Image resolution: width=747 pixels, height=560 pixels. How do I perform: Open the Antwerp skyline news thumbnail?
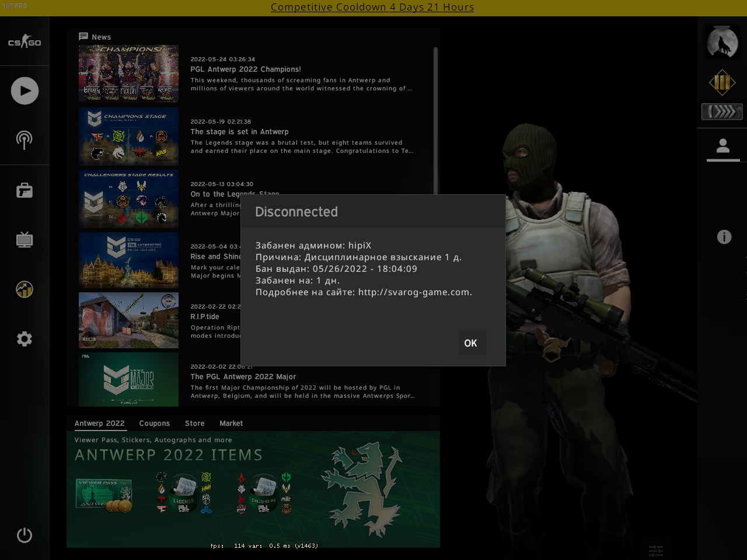[x=128, y=260]
